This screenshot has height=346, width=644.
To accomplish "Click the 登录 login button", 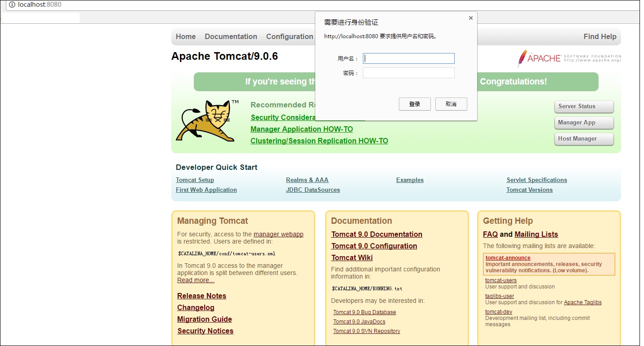I will pos(415,104).
